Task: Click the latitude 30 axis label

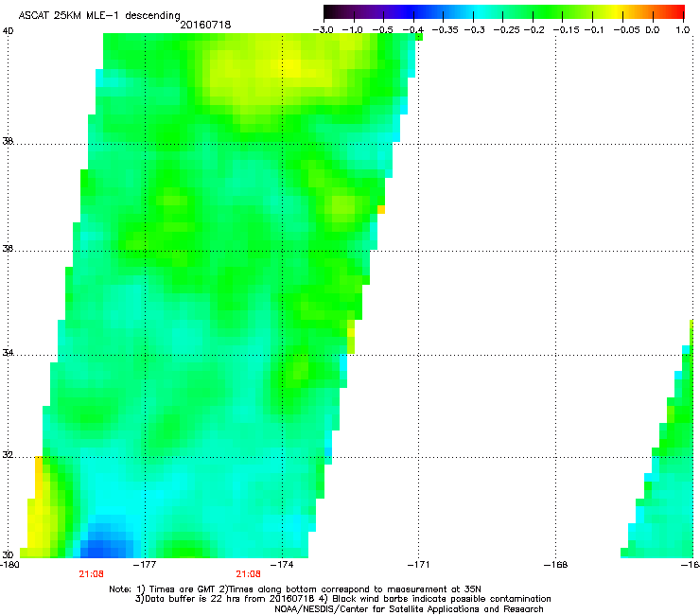Action: click(x=8, y=555)
